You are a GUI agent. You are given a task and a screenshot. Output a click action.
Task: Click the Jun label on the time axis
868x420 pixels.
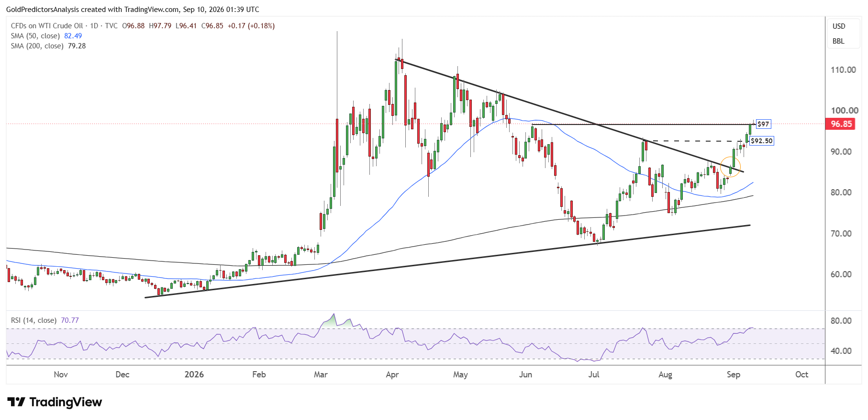coord(525,375)
